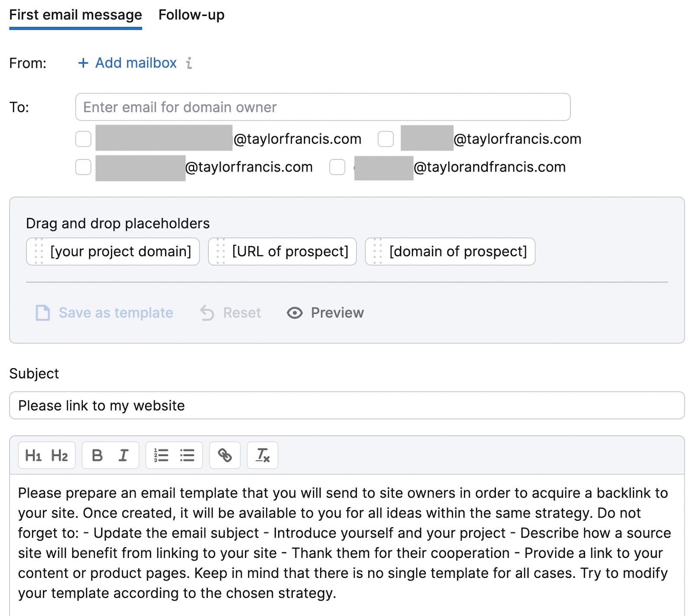
Task: Click the document icon beside Save as template
Action: pos(42,313)
